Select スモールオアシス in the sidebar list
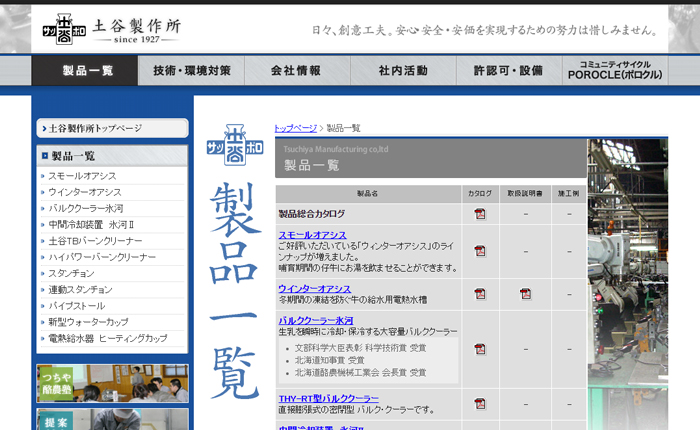700x430 pixels. point(82,176)
